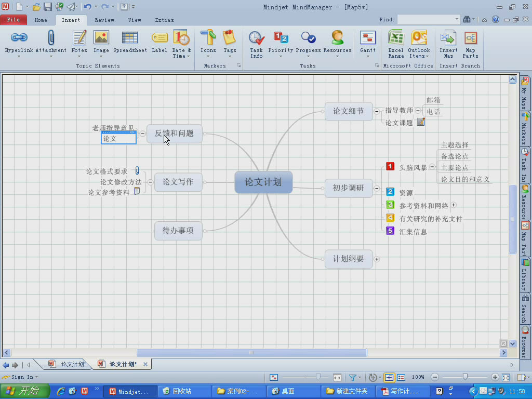Open topic Notes from the ribbon

point(79,43)
